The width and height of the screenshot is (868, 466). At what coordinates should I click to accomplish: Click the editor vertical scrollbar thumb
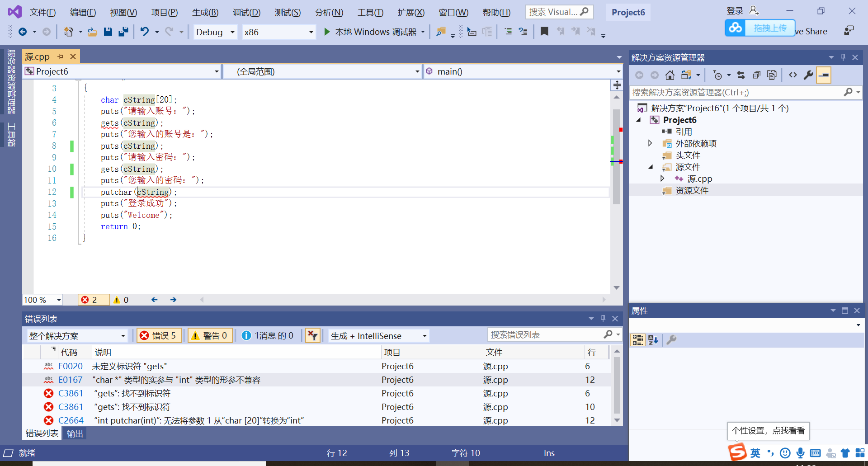click(x=617, y=156)
